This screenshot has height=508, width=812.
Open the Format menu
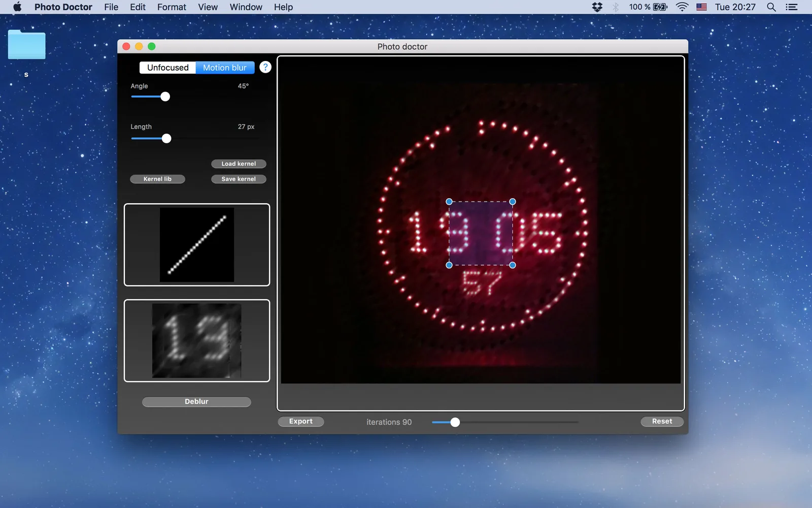(172, 7)
